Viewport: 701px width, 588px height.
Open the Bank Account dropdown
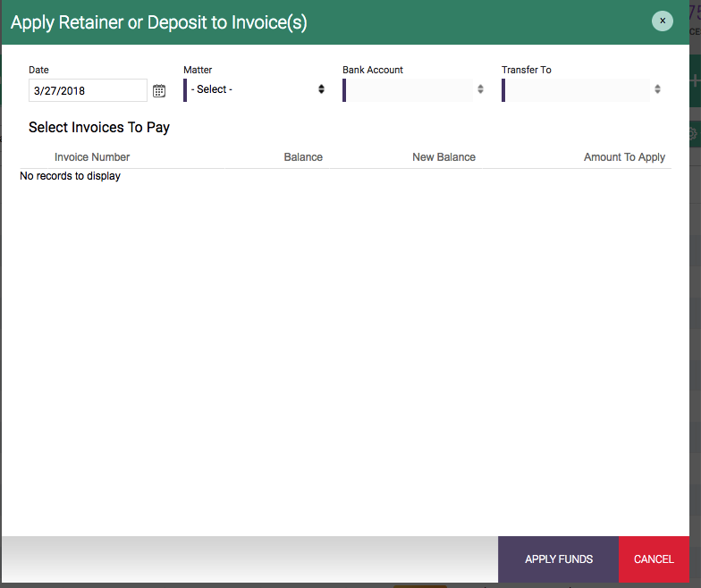coord(414,89)
